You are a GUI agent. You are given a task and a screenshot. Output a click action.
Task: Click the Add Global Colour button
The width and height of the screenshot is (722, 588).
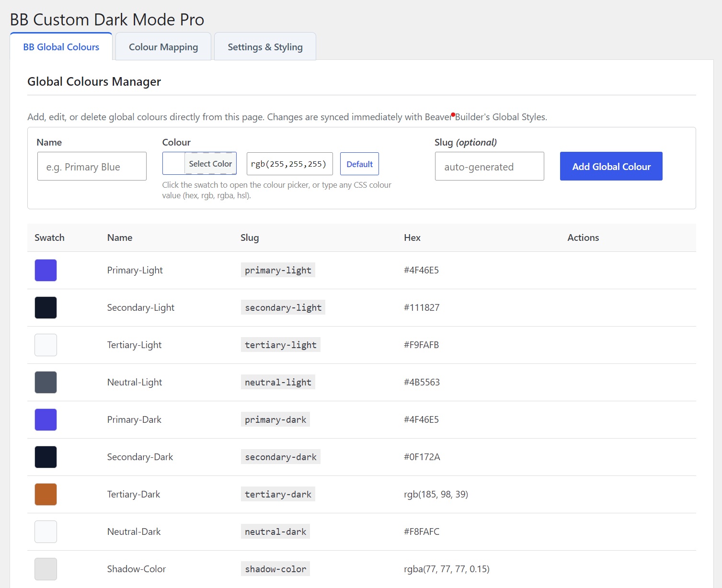[x=611, y=166]
